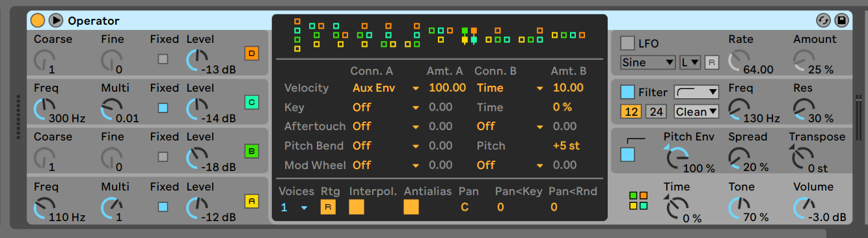Open the hot-swap presets button
This screenshot has height=238, width=868.
click(x=823, y=21)
